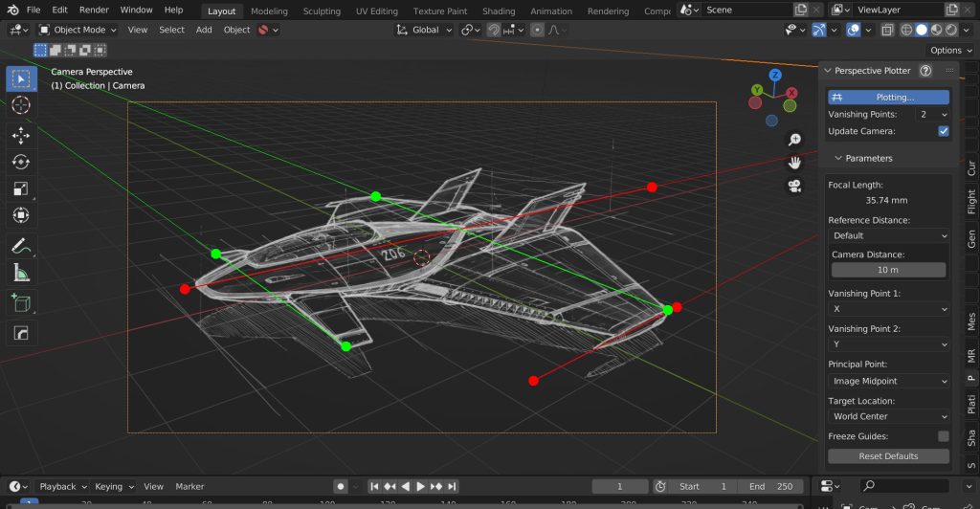The width and height of the screenshot is (980, 509).
Task: Open the Principal Point Image Midpoint dropdown
Action: 888,381
